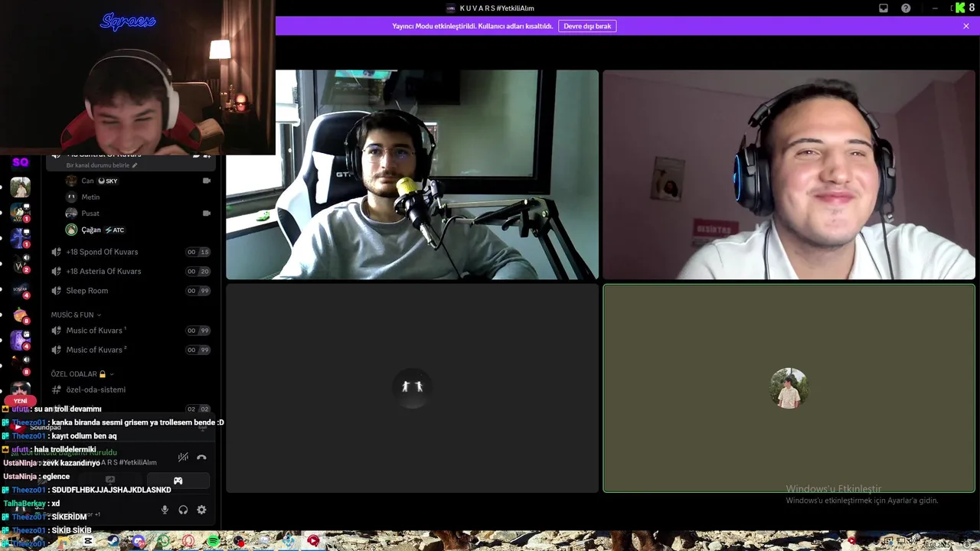Screen dimensions: 980x551
Task: Join the Music of Kuvars 2 channel
Action: 130,350
